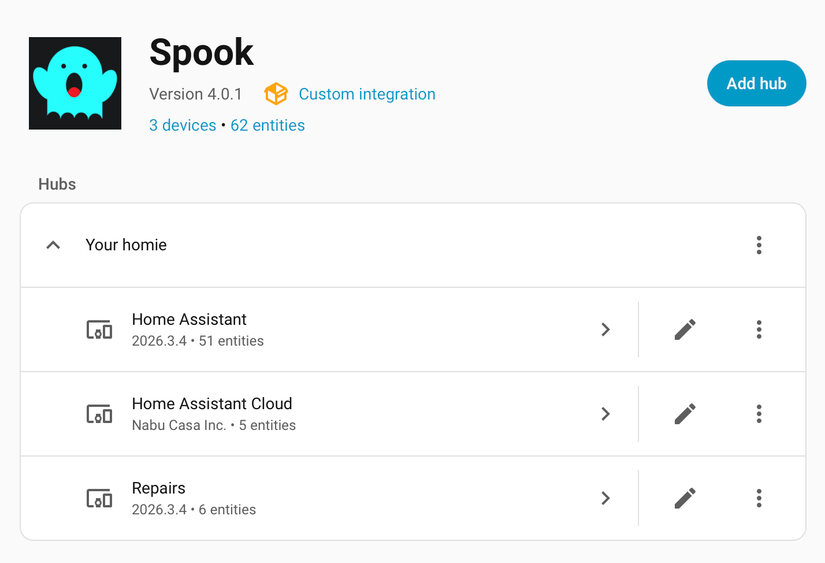Collapse the Your homie hub section
Image resolution: width=825 pixels, height=563 pixels.
click(53, 245)
